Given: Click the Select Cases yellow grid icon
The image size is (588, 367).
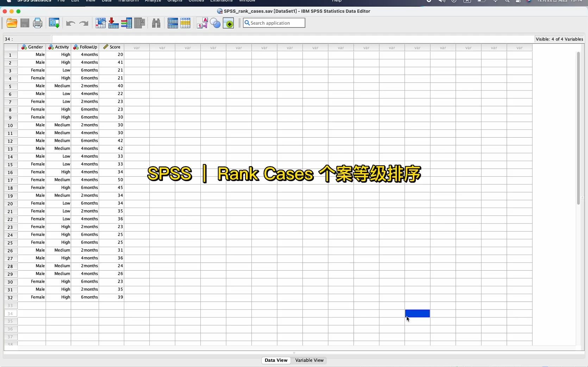Looking at the screenshot, I should (185, 23).
